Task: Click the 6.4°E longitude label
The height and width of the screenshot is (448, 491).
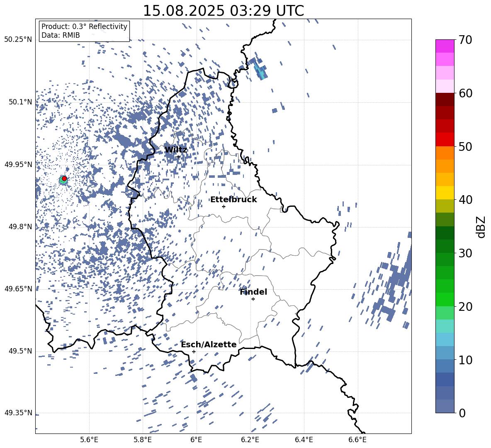Action: pyautogui.click(x=304, y=440)
